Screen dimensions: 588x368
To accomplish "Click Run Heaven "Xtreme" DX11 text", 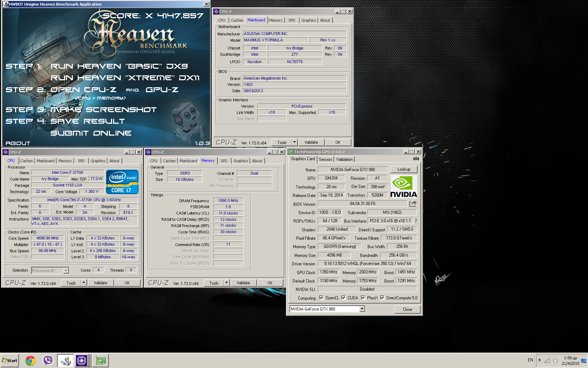I will point(125,78).
